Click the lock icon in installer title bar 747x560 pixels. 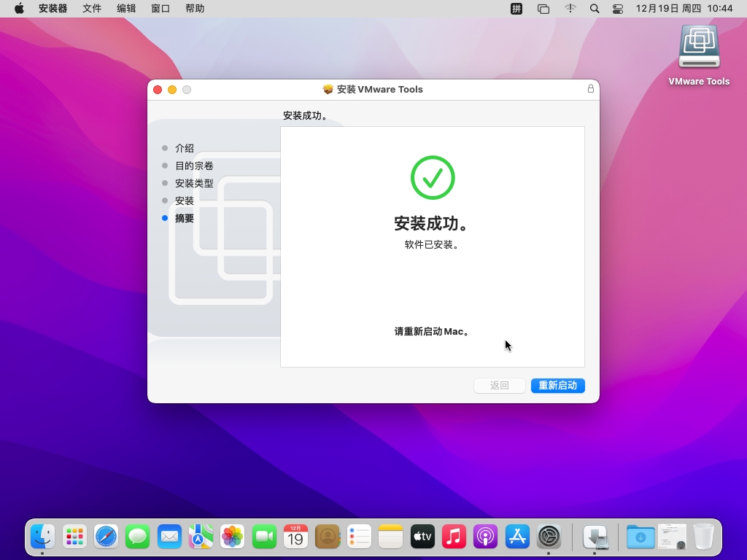pos(591,89)
